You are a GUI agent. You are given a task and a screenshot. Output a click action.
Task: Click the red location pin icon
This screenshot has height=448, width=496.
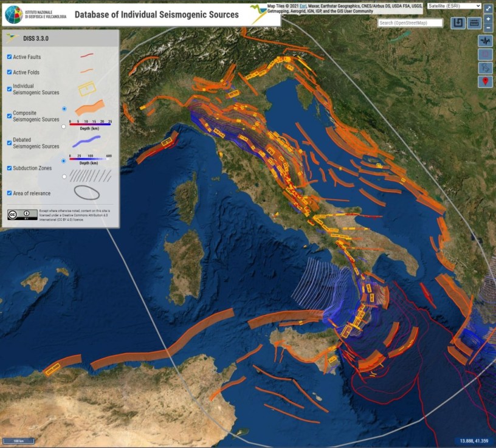click(x=485, y=81)
